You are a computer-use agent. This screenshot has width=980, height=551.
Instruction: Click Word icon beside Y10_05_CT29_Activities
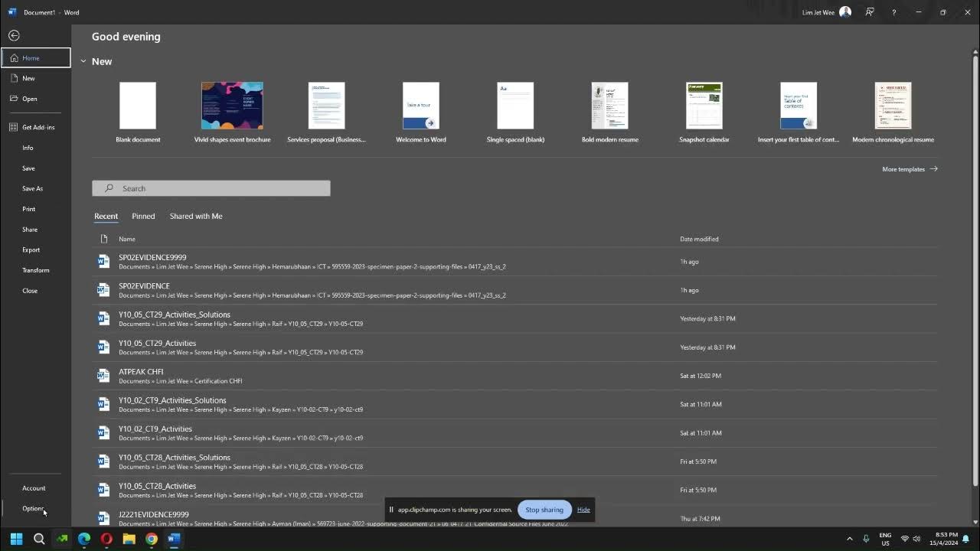(103, 347)
